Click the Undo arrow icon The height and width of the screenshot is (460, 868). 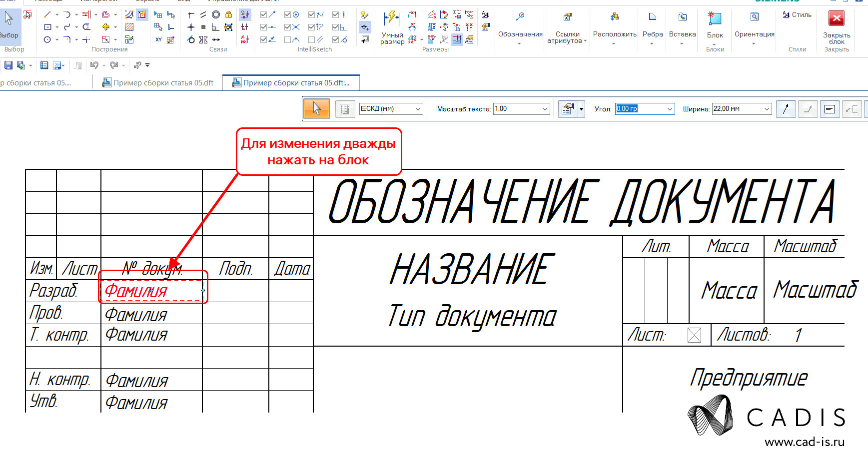94,65
